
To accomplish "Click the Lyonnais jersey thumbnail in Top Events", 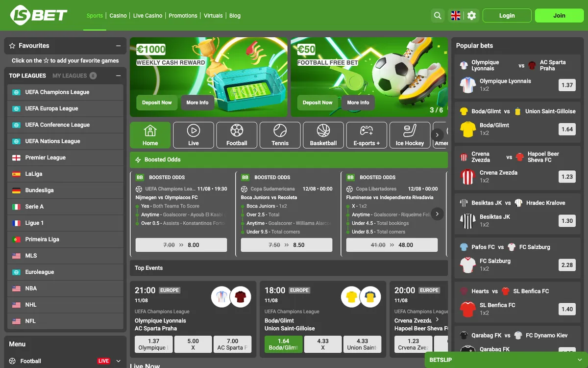I will pos(222,296).
